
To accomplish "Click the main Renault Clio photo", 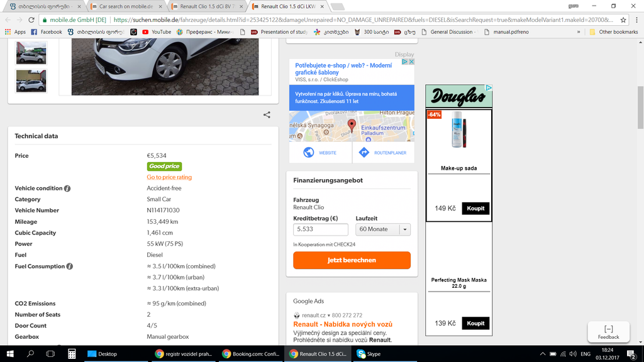I will [x=165, y=67].
